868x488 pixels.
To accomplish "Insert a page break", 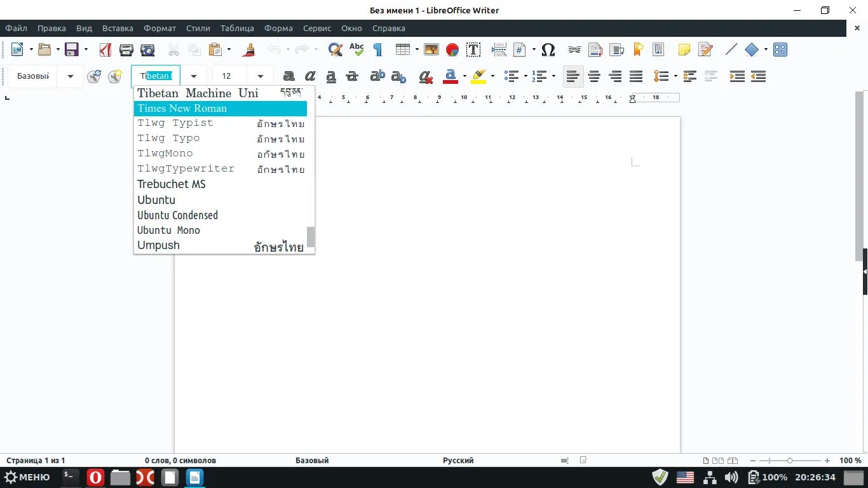I will coord(499,50).
